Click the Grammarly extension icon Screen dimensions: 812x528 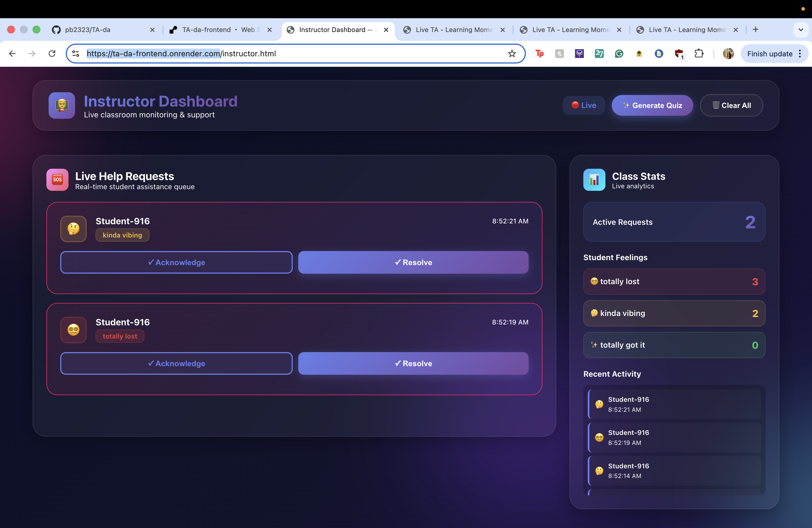point(619,54)
